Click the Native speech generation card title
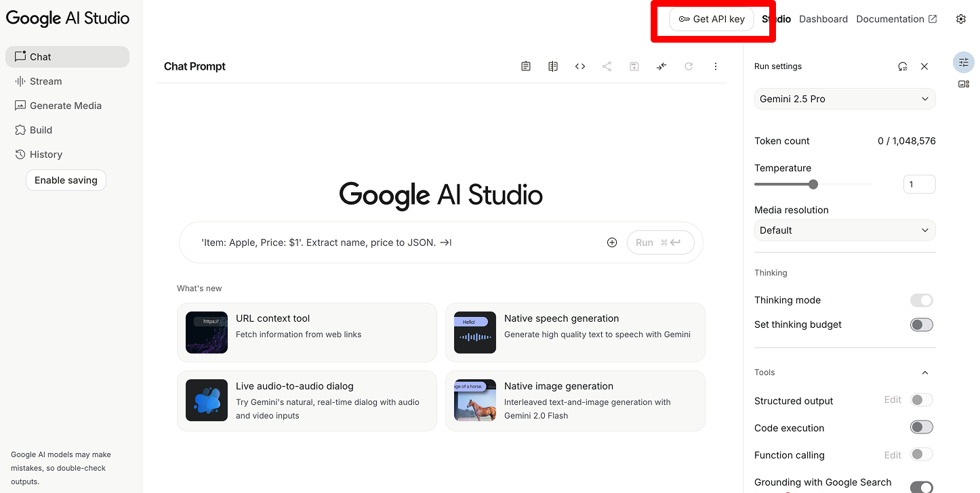This screenshot has height=493, width=980. pos(561,318)
